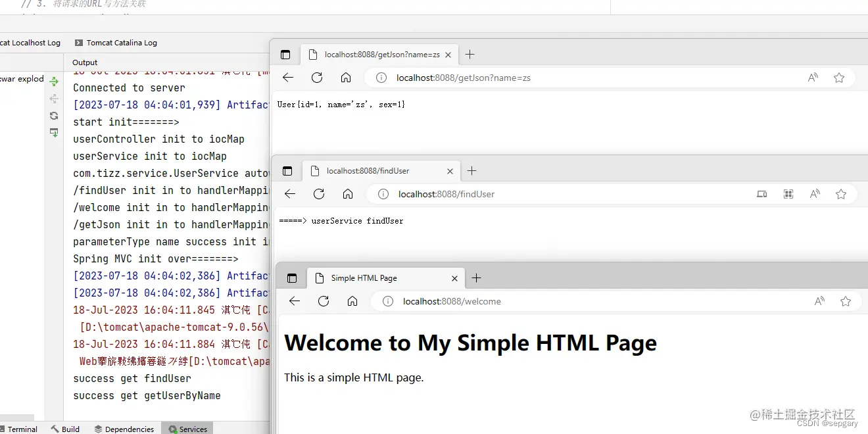Reload the getJson browser page

point(317,78)
